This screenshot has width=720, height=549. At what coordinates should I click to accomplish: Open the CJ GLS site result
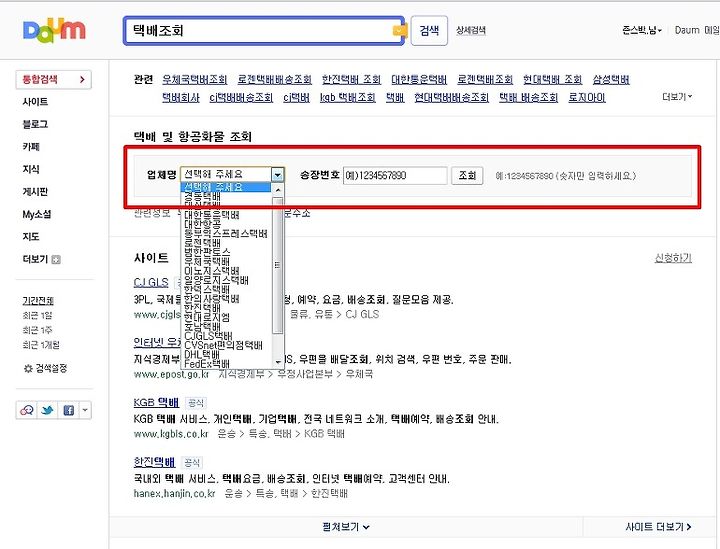151,283
